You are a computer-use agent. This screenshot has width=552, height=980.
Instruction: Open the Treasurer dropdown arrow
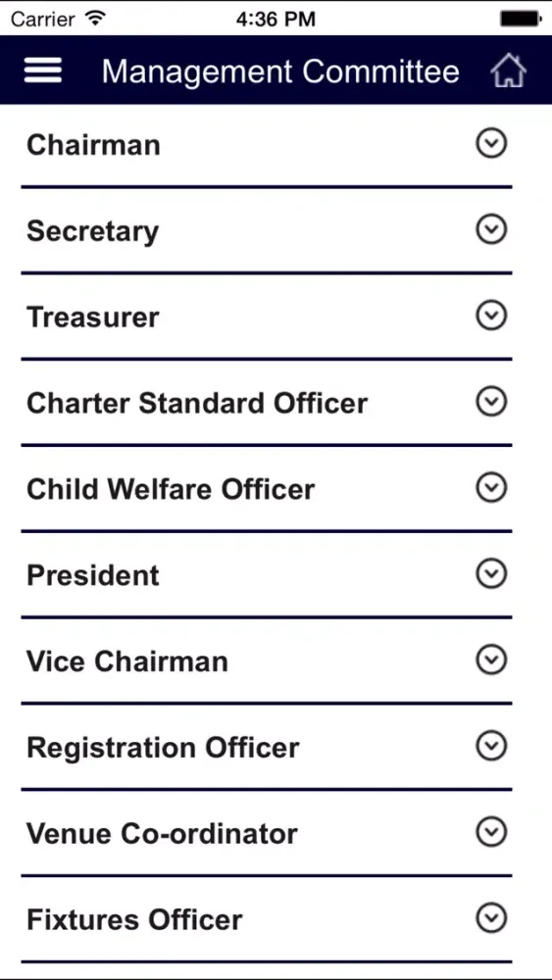click(491, 316)
